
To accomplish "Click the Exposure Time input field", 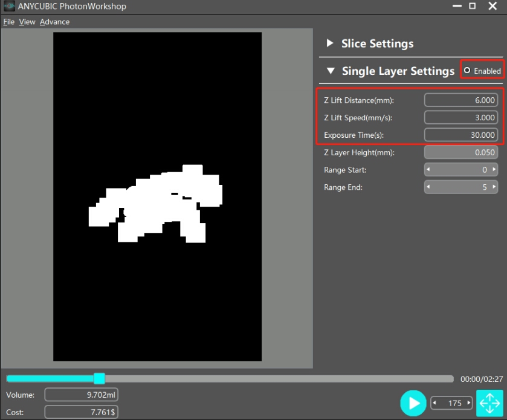I will click(x=460, y=135).
